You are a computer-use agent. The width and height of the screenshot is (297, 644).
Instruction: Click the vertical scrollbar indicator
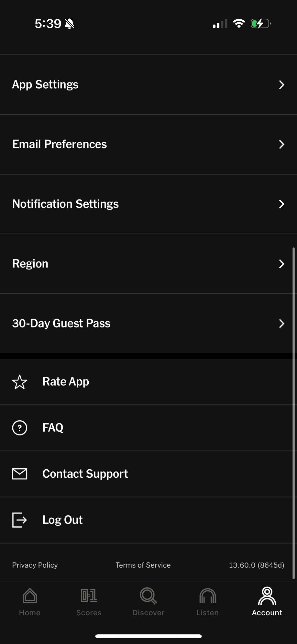pos(293,413)
